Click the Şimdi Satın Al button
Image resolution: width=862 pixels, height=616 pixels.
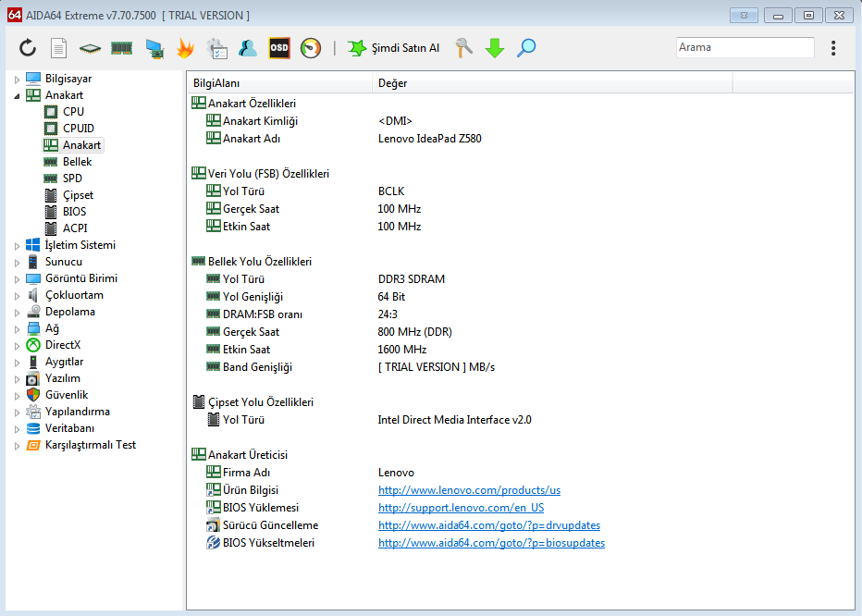click(x=394, y=48)
